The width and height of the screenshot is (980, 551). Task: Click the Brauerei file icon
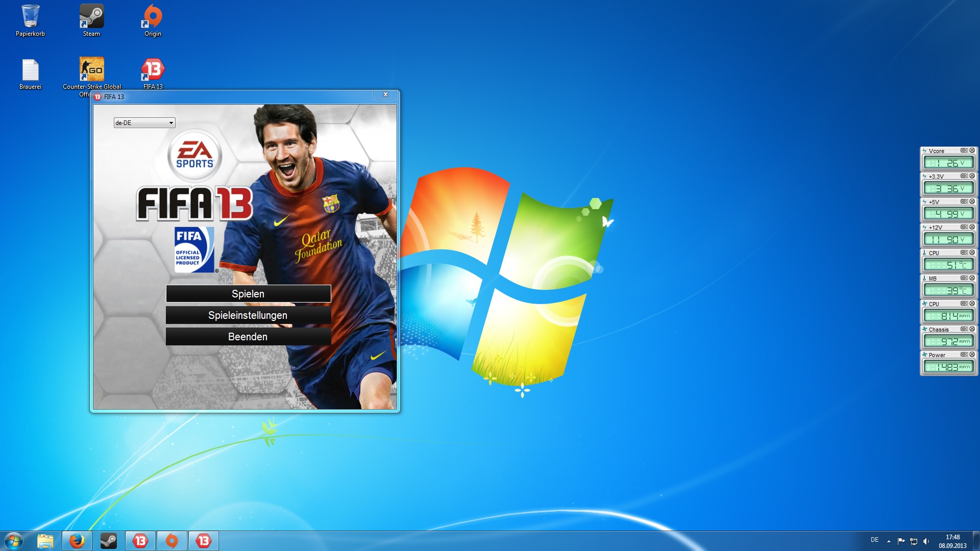[x=30, y=70]
